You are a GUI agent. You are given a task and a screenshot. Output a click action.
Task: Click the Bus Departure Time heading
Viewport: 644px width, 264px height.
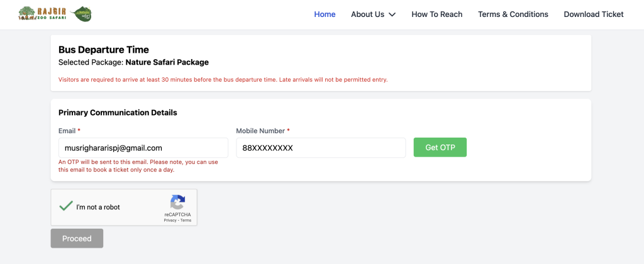104,50
